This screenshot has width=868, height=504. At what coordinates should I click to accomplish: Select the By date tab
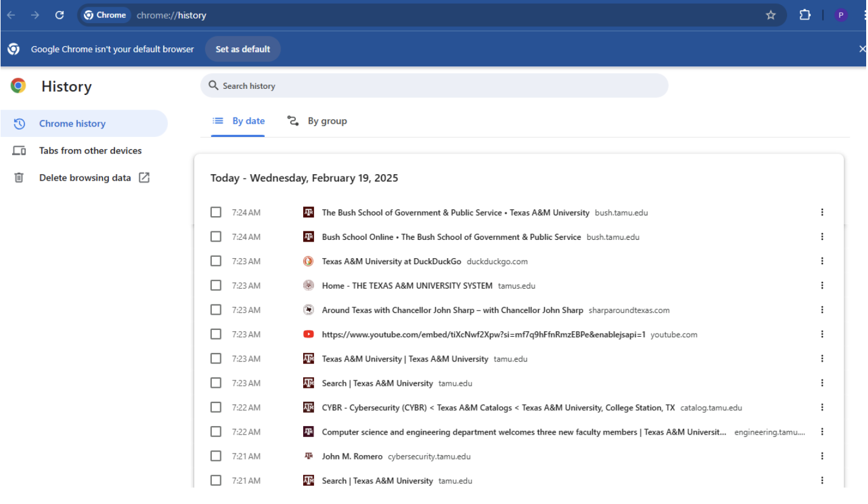[x=239, y=121]
